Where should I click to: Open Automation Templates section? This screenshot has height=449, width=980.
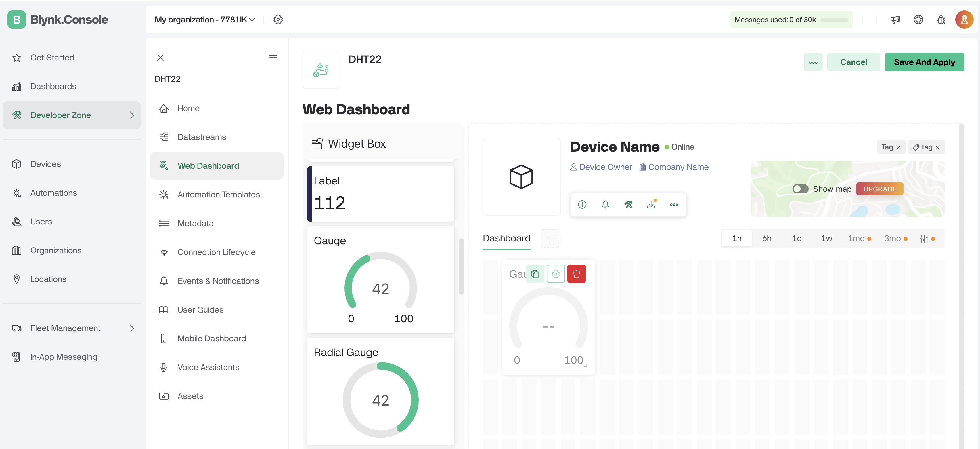pos(217,195)
